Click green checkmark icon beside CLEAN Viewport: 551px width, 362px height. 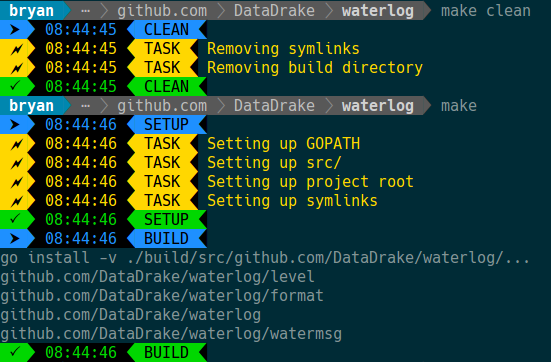coord(15,86)
